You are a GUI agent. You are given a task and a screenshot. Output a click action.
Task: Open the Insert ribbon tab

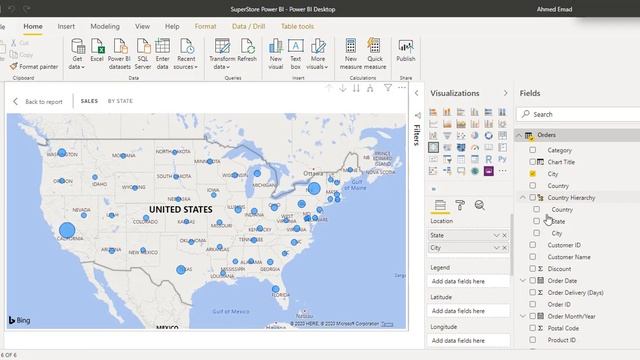[66, 26]
